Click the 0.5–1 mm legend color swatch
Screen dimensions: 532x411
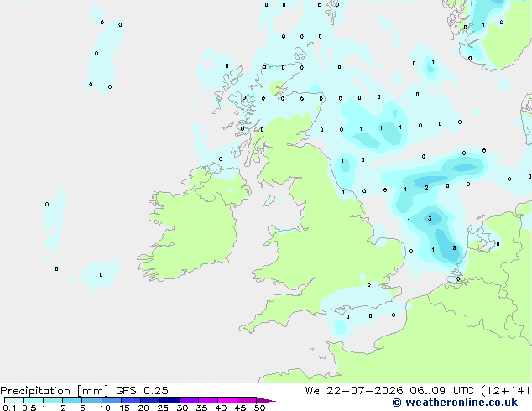(x=34, y=400)
